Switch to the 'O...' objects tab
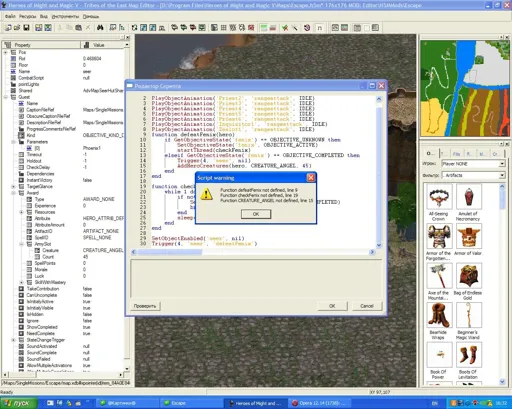Viewport: 512px width, 409px height. pos(430,153)
